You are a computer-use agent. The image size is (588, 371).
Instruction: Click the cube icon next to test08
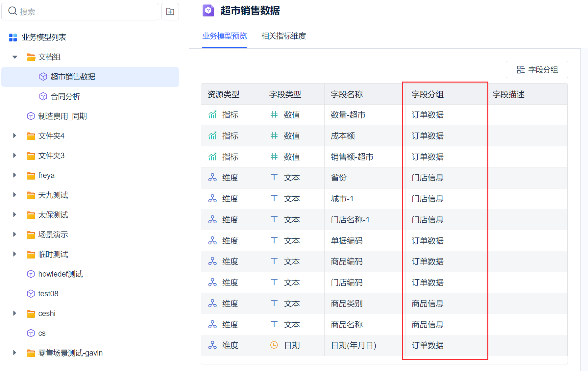tap(31, 294)
